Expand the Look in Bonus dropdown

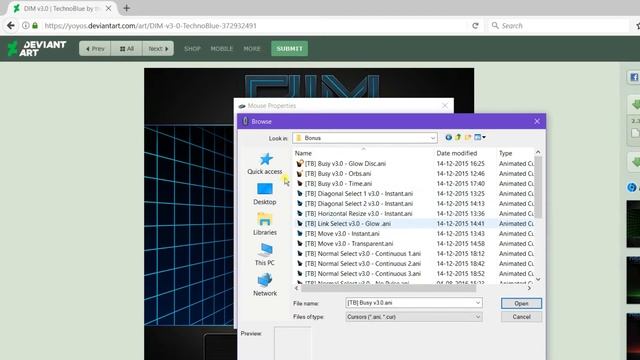433,138
